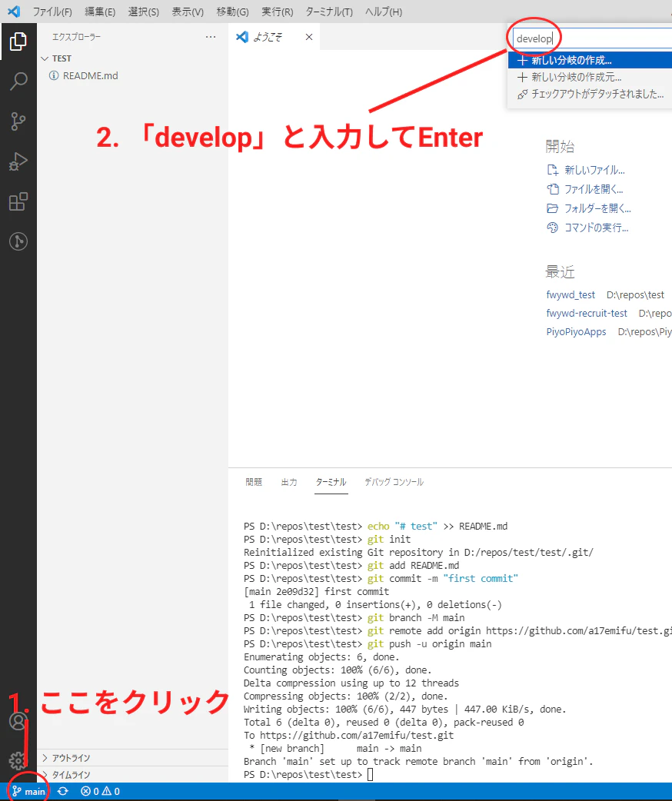Open the 選択(S) menu
The height and width of the screenshot is (801, 672).
point(144,12)
